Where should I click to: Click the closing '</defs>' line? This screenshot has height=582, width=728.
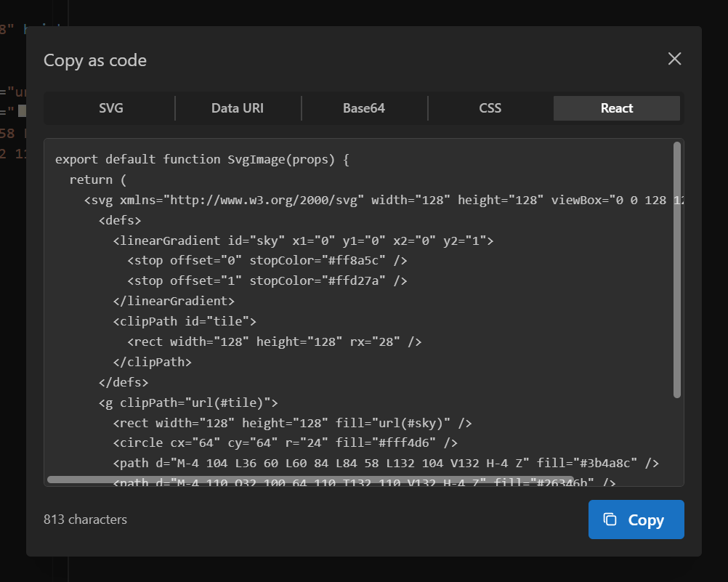point(124,382)
